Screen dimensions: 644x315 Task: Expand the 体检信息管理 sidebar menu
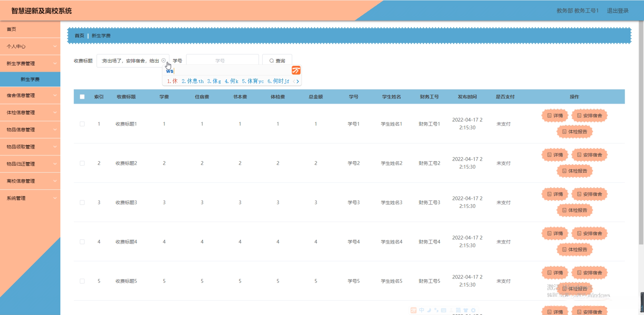pyautogui.click(x=30, y=113)
